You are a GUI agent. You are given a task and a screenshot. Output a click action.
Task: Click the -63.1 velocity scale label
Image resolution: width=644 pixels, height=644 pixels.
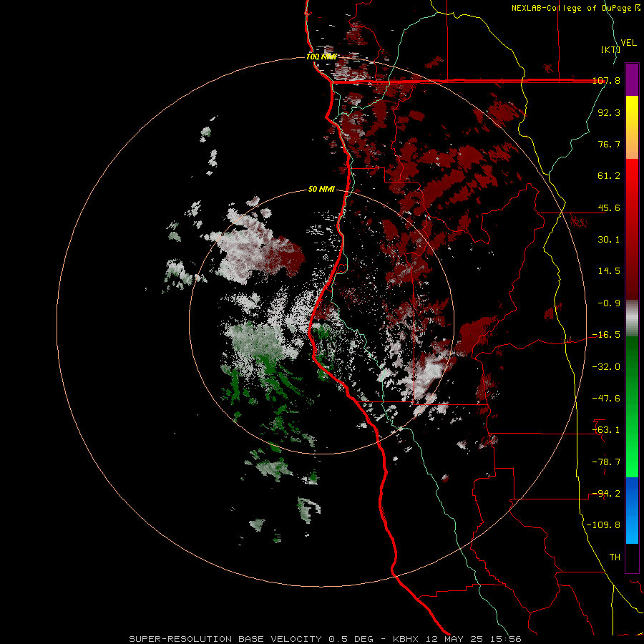pyautogui.click(x=606, y=430)
